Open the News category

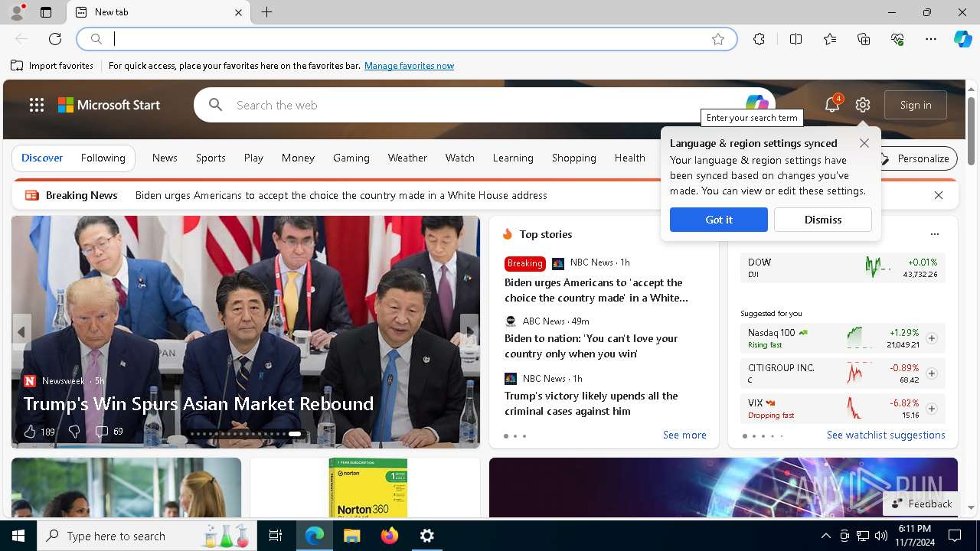[x=165, y=158]
